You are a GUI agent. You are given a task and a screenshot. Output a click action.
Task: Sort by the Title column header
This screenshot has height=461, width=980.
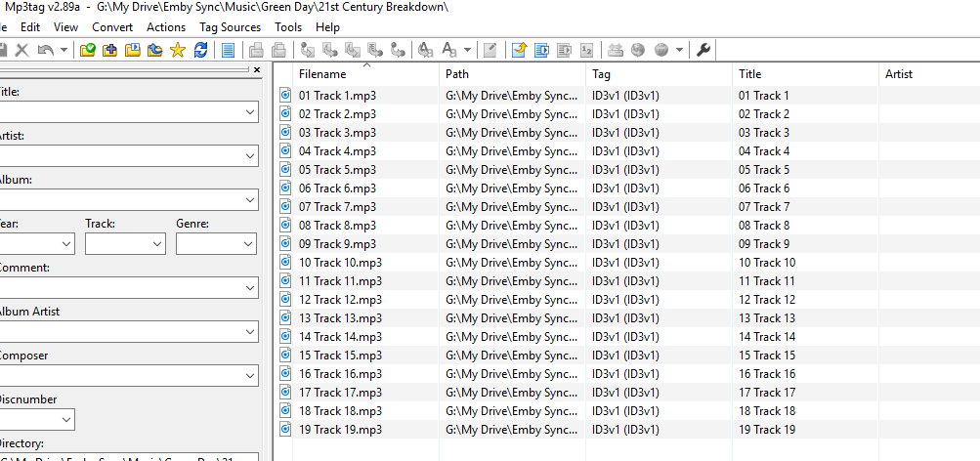tap(805, 74)
